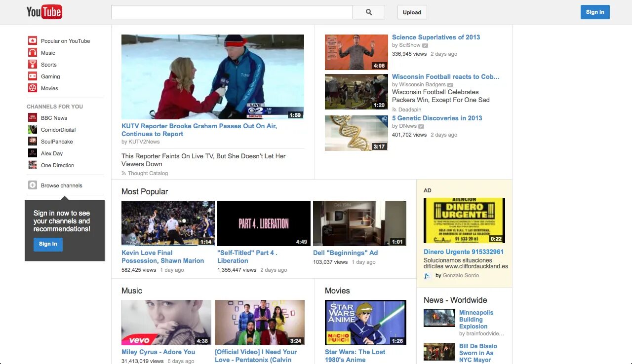Open Dinero Urgente 915332961 ad title
The width and height of the screenshot is (632, 364).
[x=464, y=252]
